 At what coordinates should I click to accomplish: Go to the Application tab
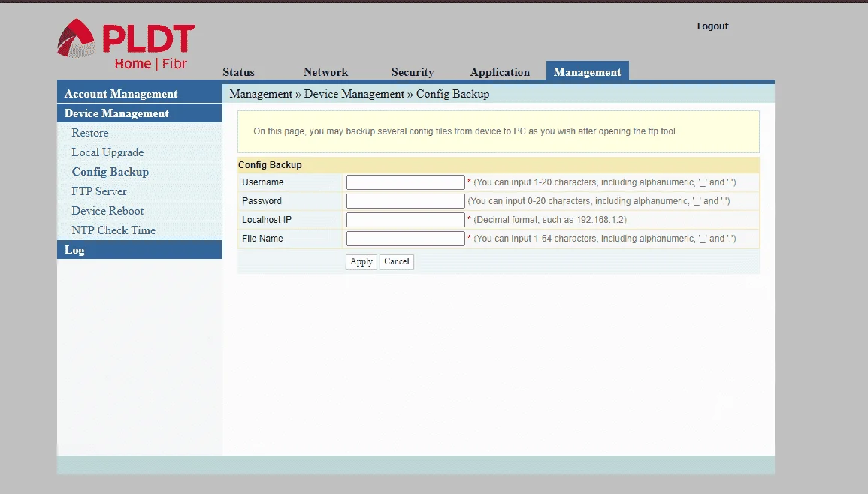point(500,72)
